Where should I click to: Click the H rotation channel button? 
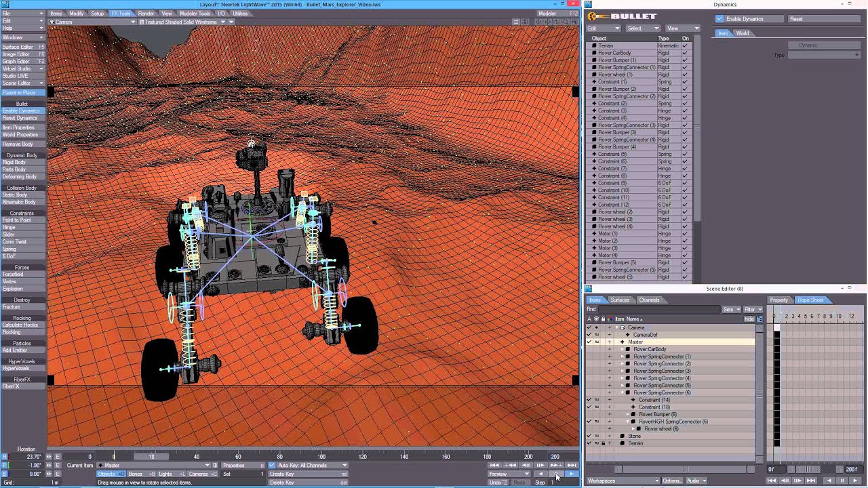click(4, 457)
